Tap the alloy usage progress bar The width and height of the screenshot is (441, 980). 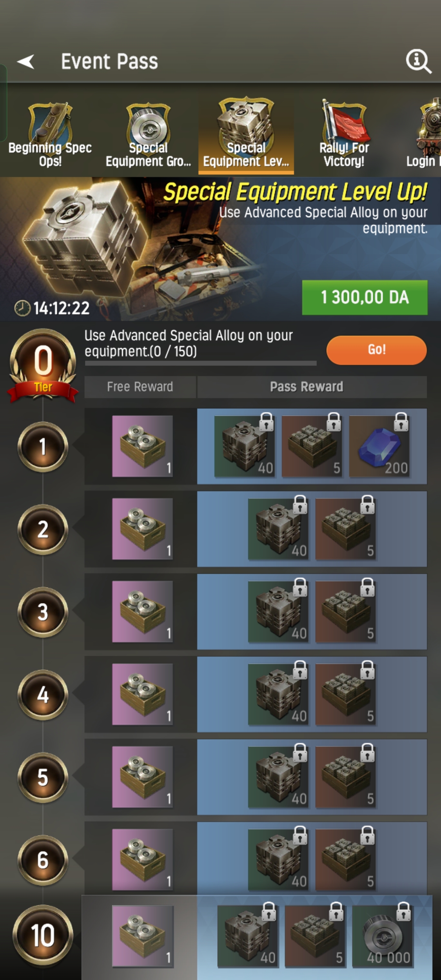(x=200, y=363)
